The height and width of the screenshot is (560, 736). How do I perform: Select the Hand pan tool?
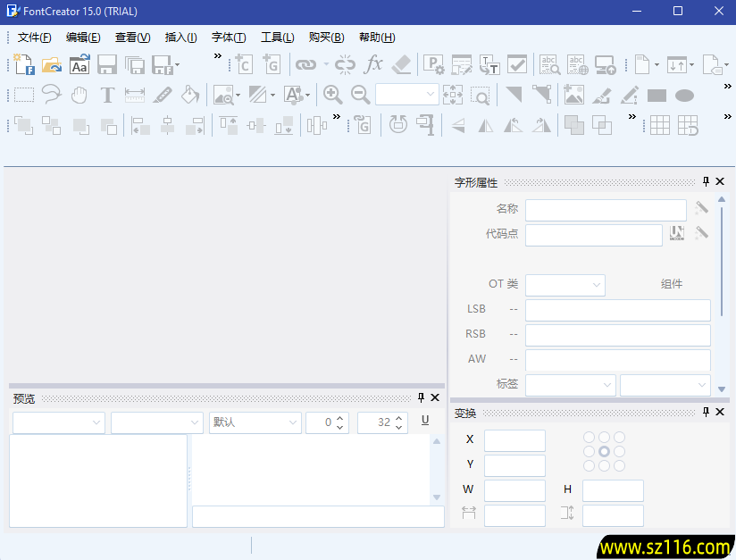(79, 94)
